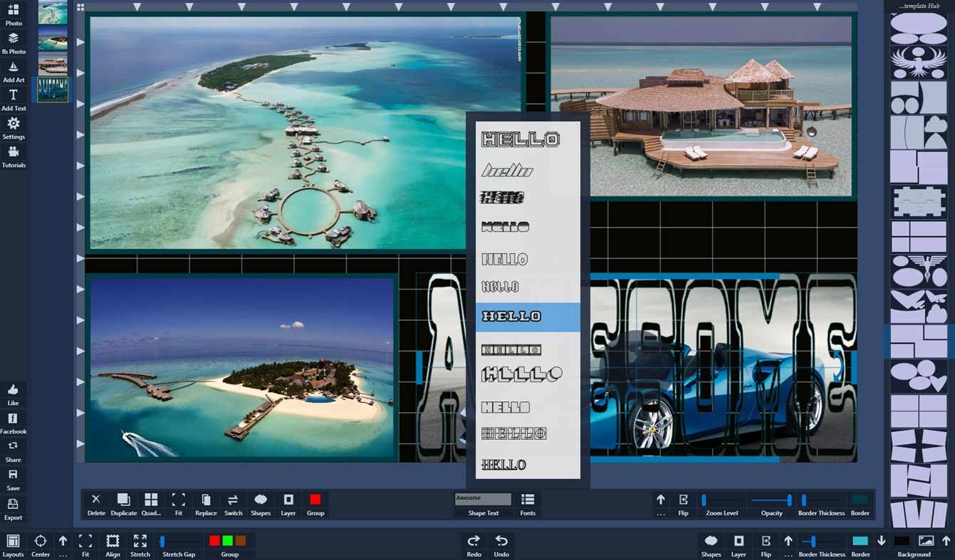Click the up arrow right of Background image icon
Viewport: 955px width, 560px height.
point(946,541)
